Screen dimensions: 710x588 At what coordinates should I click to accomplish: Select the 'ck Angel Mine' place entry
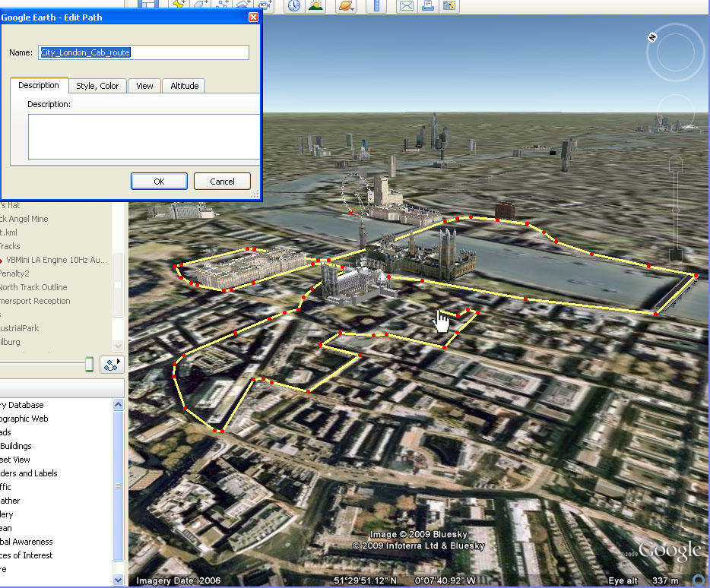click(24, 219)
